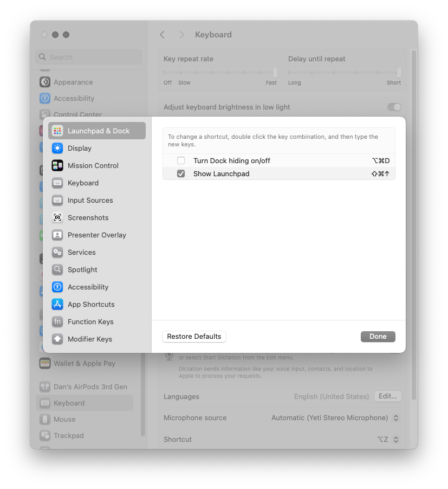Click the sidebar scrollbar in settings window
Viewport: 448px width, 489px height.
(142, 395)
